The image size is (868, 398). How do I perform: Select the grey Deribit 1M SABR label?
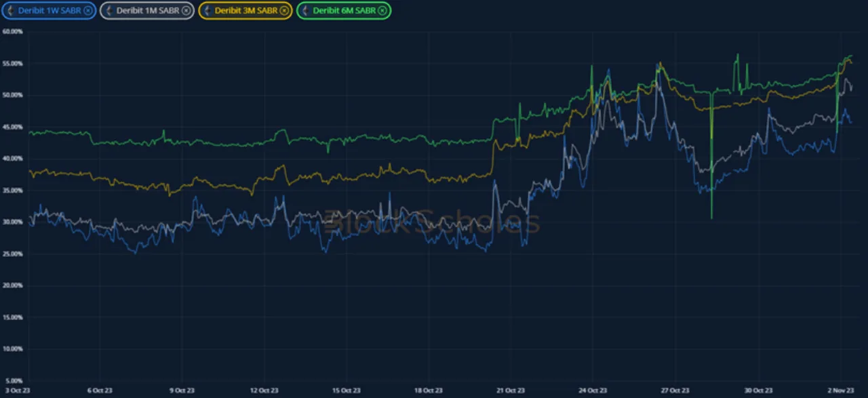pos(147,10)
